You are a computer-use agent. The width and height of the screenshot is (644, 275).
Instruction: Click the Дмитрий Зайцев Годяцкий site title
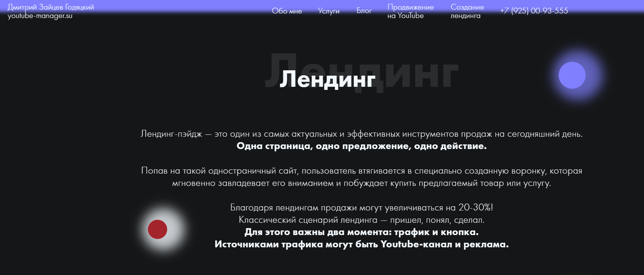(x=51, y=7)
